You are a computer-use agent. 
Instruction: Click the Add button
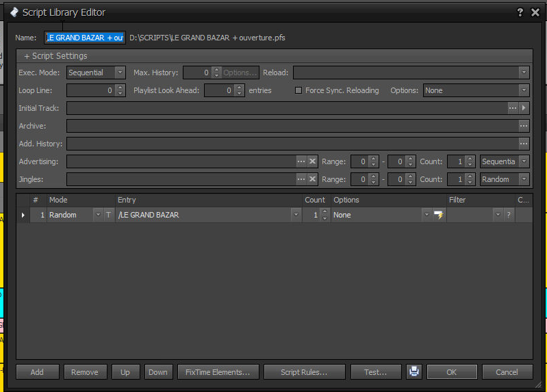click(37, 372)
